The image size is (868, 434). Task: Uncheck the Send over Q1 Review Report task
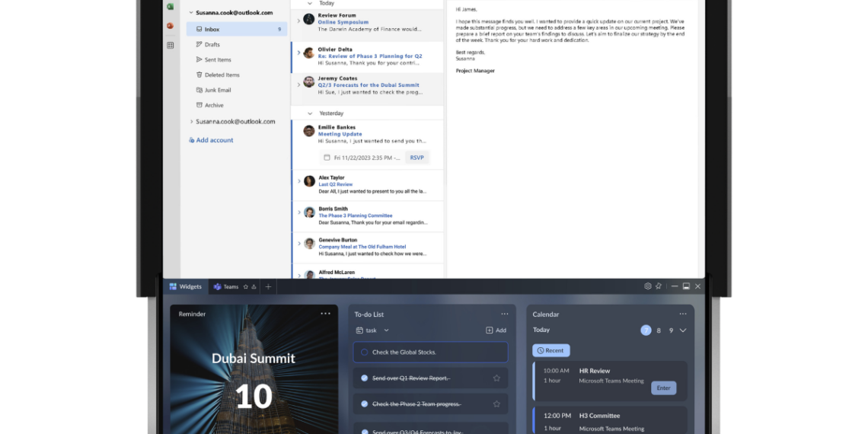pyautogui.click(x=364, y=378)
